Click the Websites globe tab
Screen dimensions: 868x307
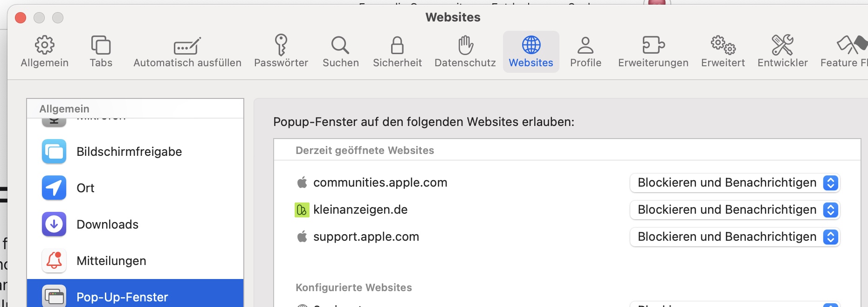[531, 51]
